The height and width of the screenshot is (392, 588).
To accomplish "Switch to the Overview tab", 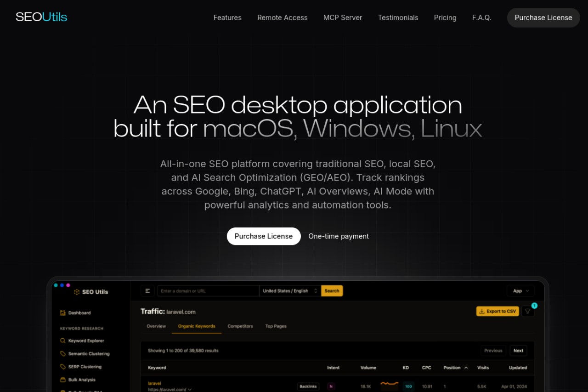I will click(156, 326).
